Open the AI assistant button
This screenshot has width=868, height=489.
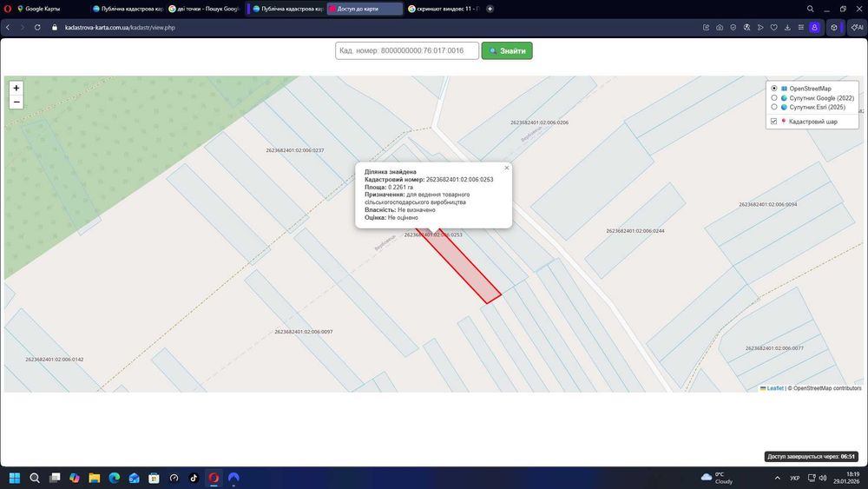[858, 27]
